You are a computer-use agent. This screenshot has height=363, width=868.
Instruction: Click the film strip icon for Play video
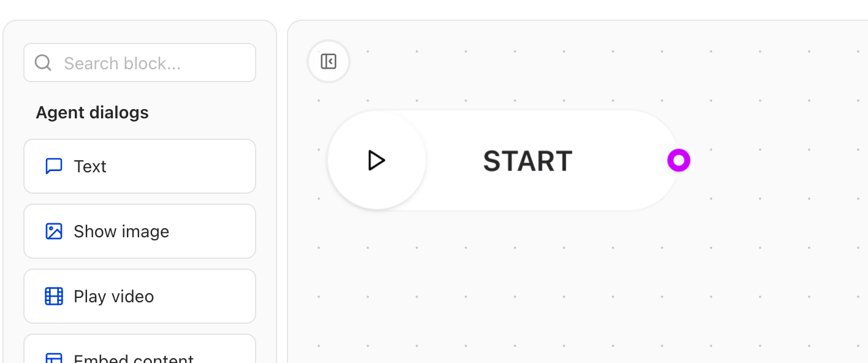pyautogui.click(x=54, y=296)
